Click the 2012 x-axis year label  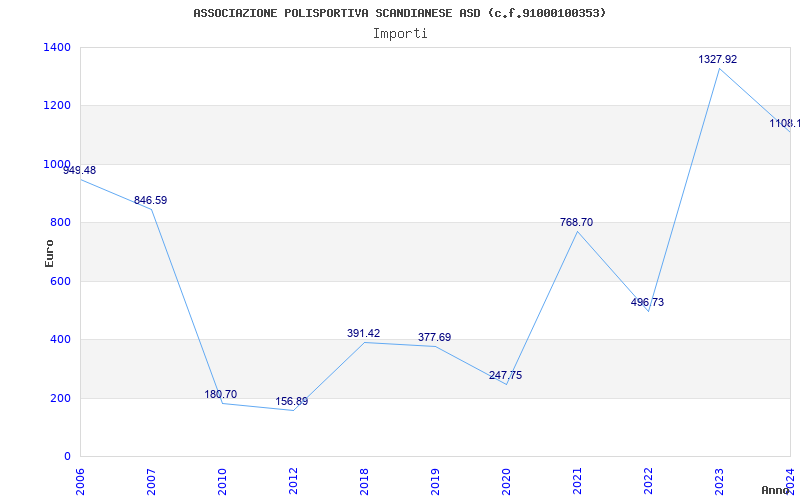tap(293, 481)
